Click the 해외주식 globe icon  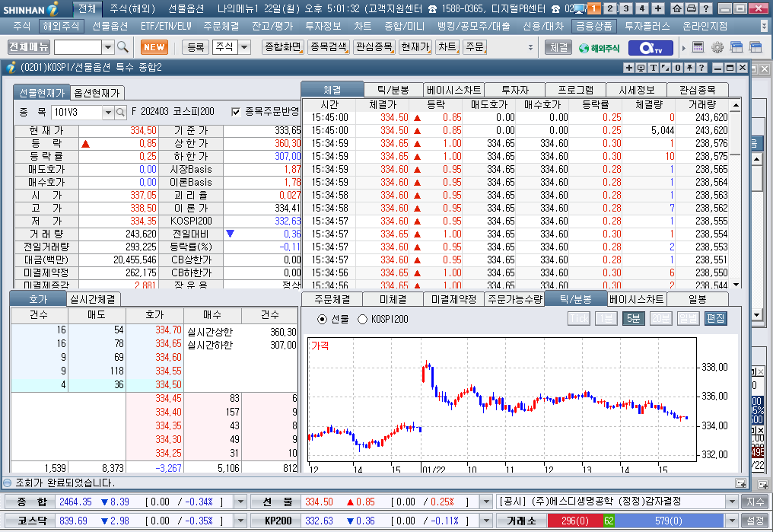point(600,48)
